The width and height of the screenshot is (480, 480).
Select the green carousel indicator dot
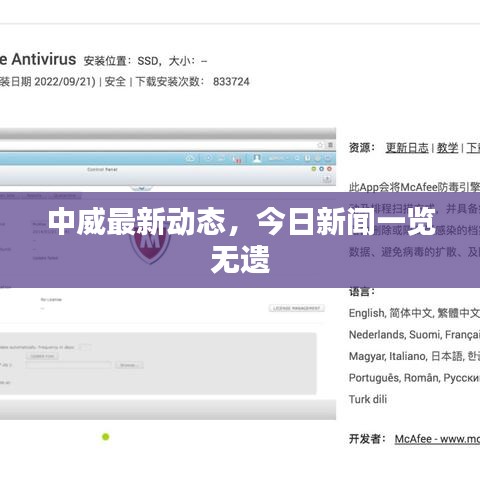click(106, 437)
